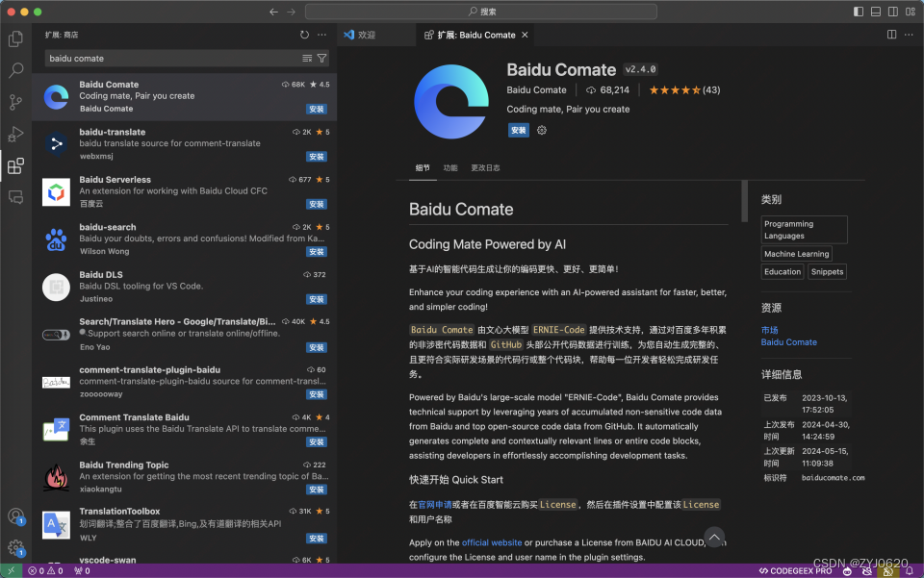Install the baidu-search extension
This screenshot has width=924, height=578.
click(x=317, y=252)
